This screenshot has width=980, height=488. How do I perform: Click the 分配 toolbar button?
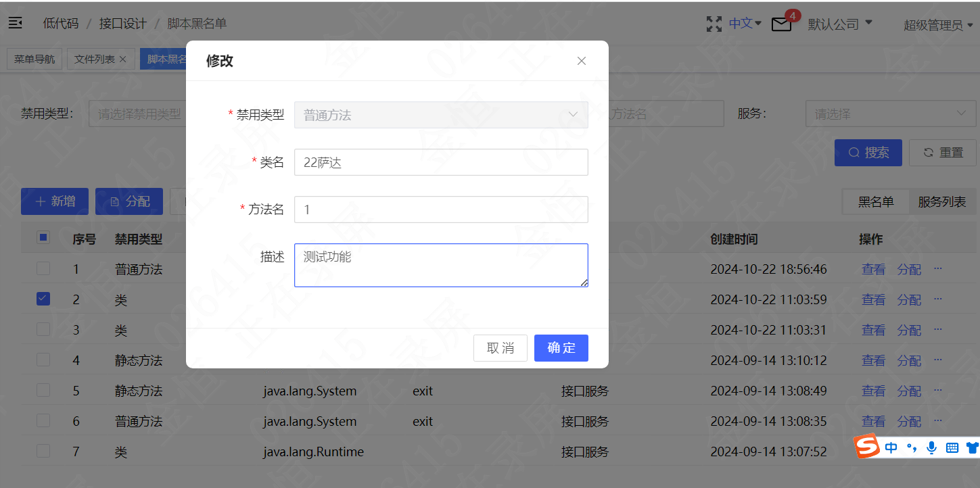click(129, 201)
